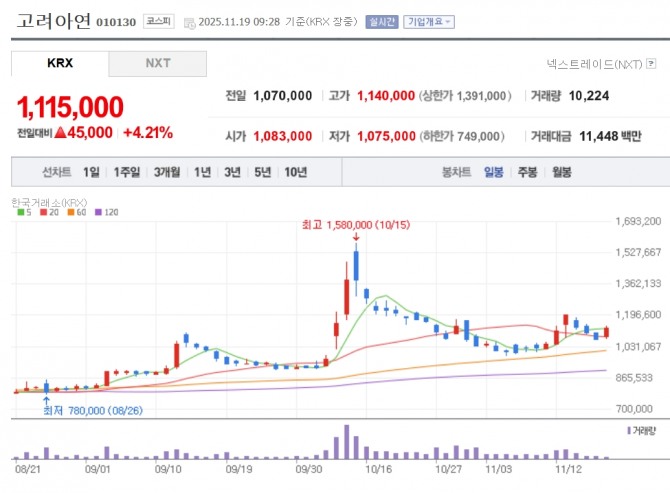Click the green 5-day average legend swatch

pyautogui.click(x=21, y=212)
